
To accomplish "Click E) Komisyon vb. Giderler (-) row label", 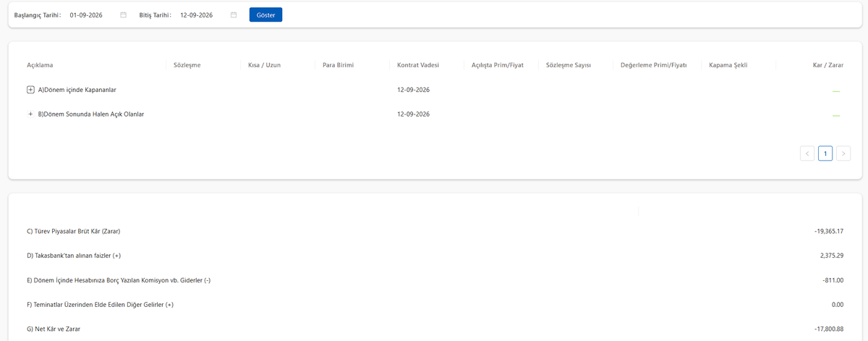I will (x=119, y=280).
